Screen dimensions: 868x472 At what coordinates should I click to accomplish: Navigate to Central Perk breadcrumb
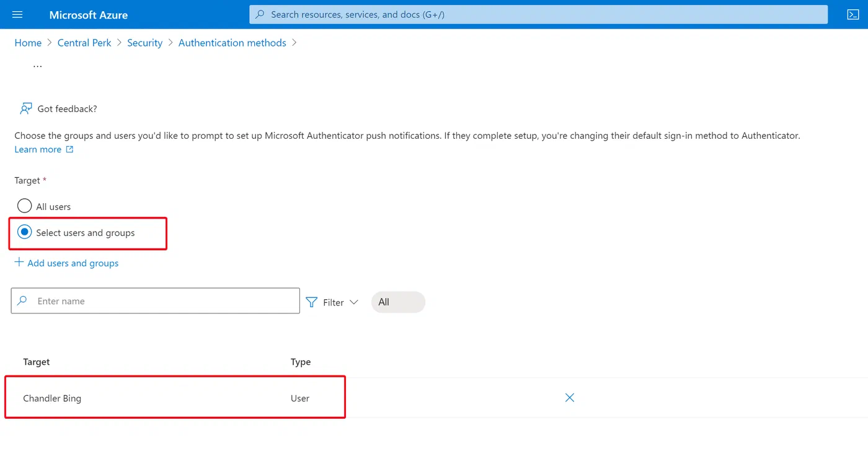(x=84, y=43)
